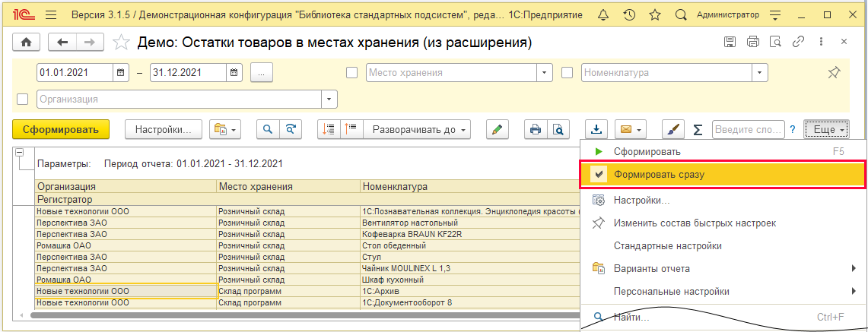The image size is (868, 332).
Task: Open the notifications bell
Action: coord(604,15)
